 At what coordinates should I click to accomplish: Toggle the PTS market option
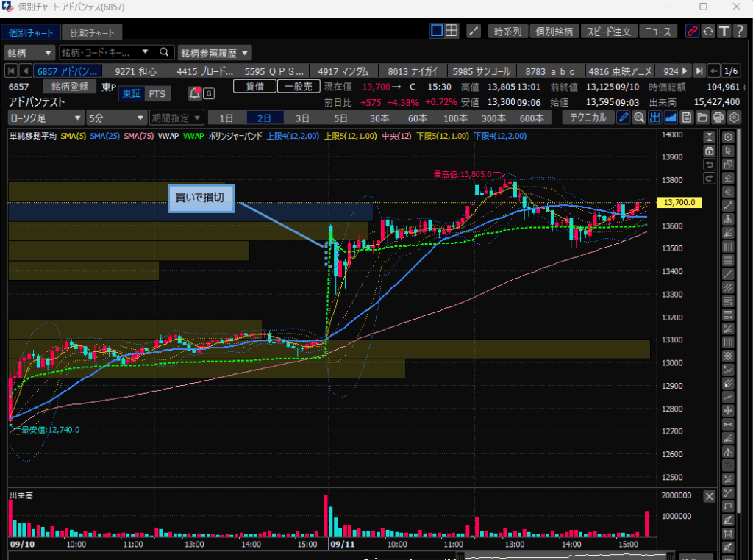click(x=157, y=93)
